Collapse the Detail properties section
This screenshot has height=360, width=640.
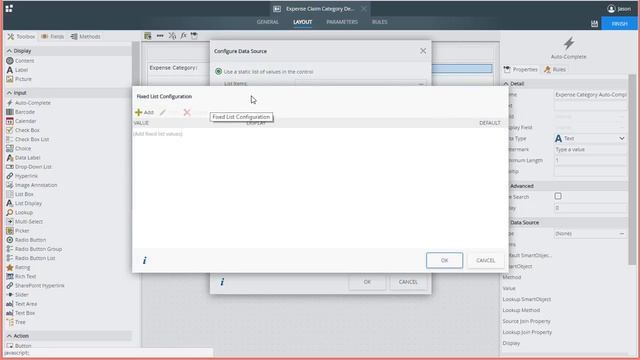click(x=506, y=84)
